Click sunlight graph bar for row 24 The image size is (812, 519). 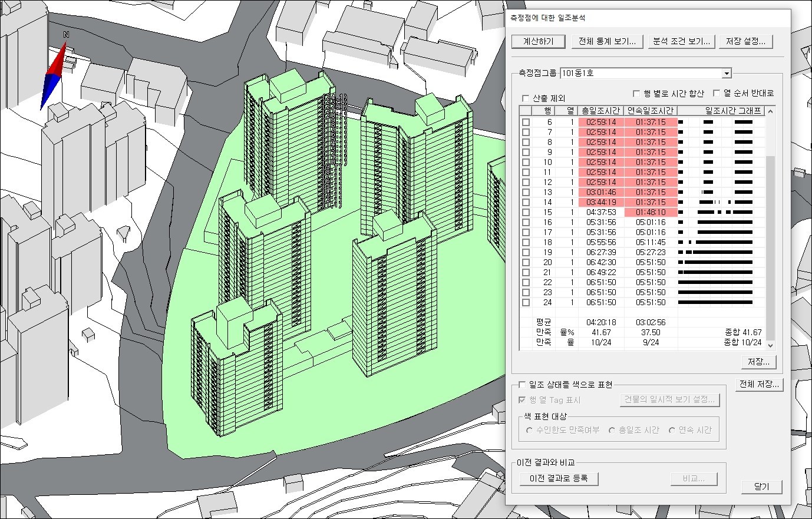coord(715,302)
